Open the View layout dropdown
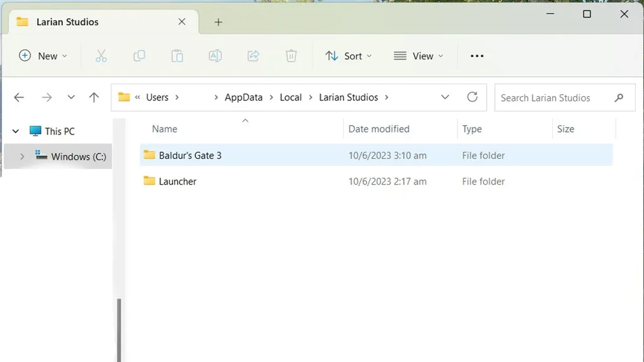The image size is (644, 362). coord(418,56)
